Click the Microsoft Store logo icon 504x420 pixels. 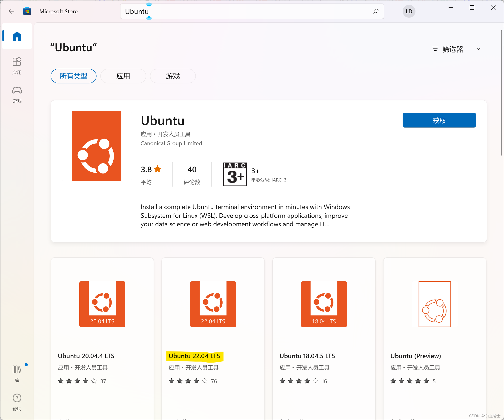coord(27,11)
